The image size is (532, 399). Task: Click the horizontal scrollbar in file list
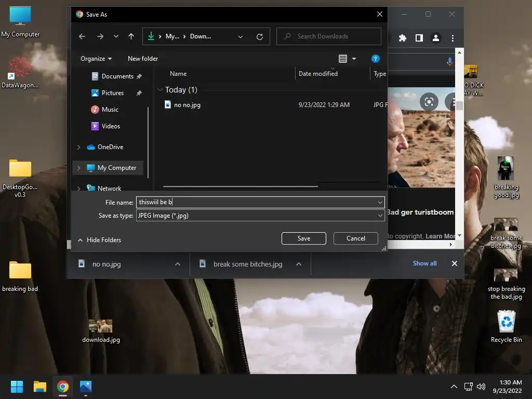240,187
